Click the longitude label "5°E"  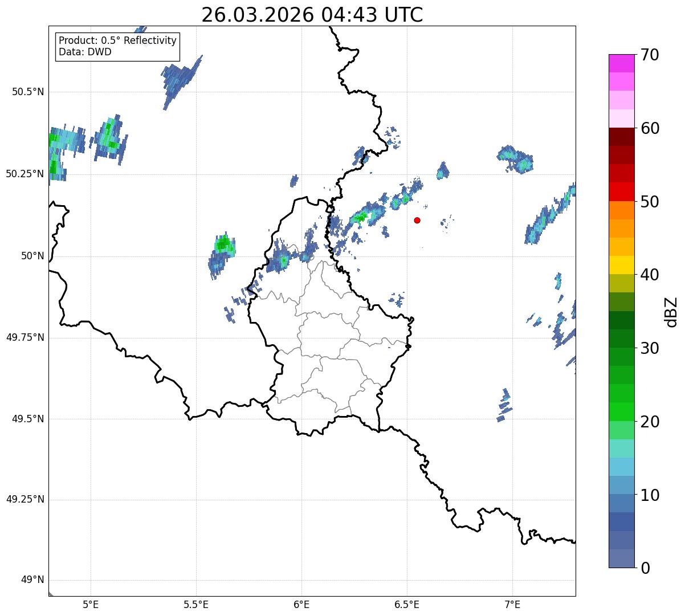91,604
